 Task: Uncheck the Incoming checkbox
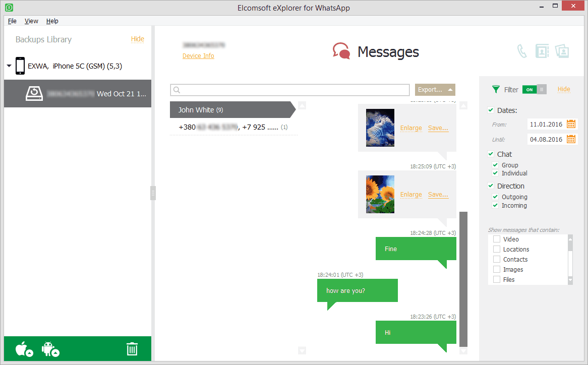pos(495,205)
